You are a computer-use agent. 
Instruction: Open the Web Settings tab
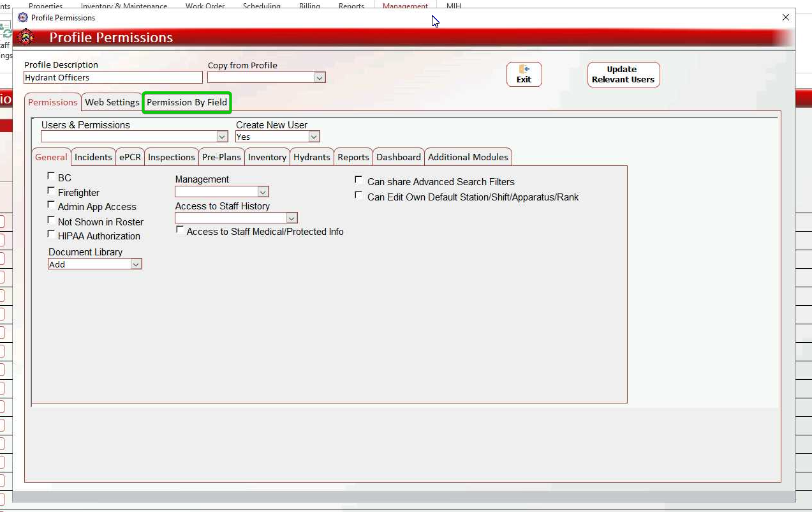112,102
